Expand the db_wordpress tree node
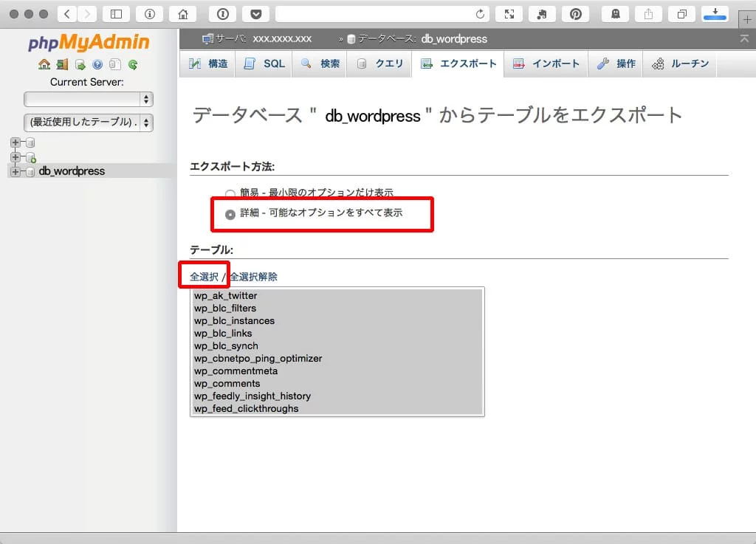Image resolution: width=756 pixels, height=544 pixels. point(16,171)
